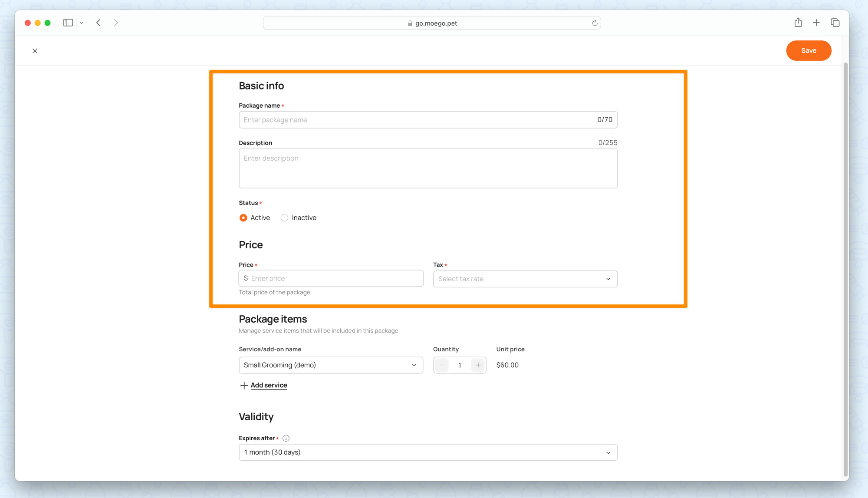Select the Inactive status radio button
This screenshot has width=868, height=498.
[x=284, y=218]
